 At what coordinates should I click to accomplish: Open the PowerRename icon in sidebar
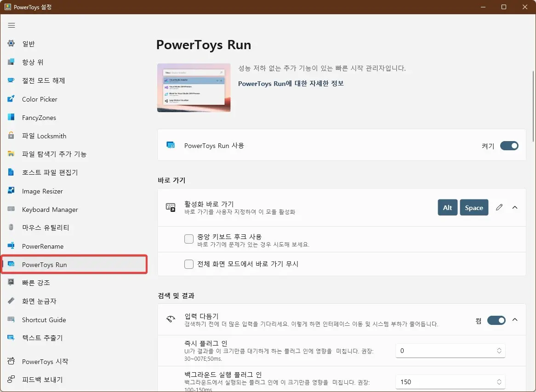coord(11,246)
